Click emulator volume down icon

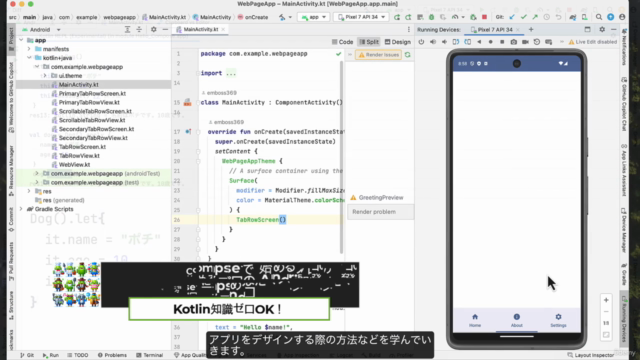444,42
